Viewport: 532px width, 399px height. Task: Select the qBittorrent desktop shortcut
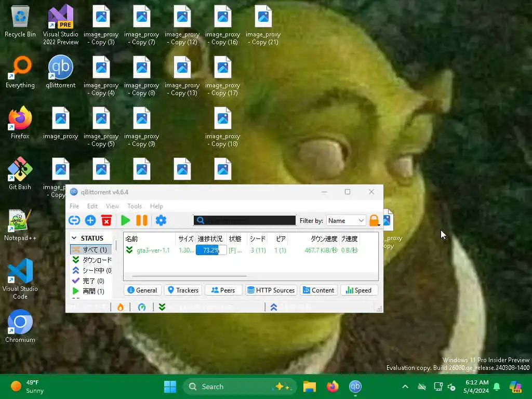pyautogui.click(x=60, y=72)
